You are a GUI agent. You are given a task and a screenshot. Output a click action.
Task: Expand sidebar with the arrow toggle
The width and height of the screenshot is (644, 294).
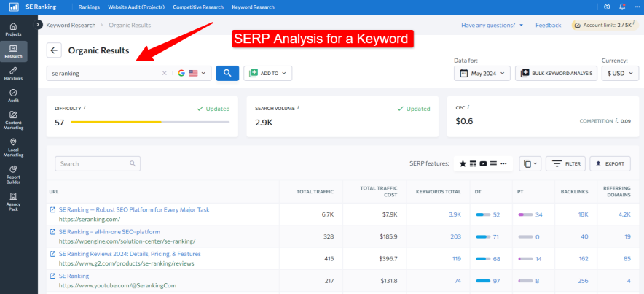click(x=38, y=25)
